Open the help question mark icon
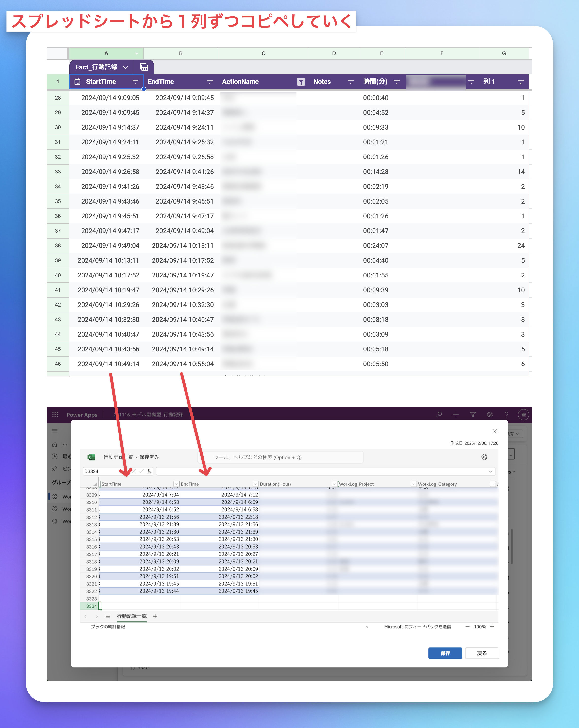579x728 pixels. (506, 414)
